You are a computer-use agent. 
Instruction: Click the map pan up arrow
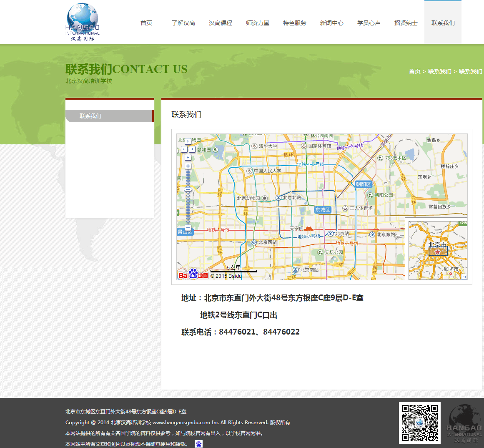[188, 141]
